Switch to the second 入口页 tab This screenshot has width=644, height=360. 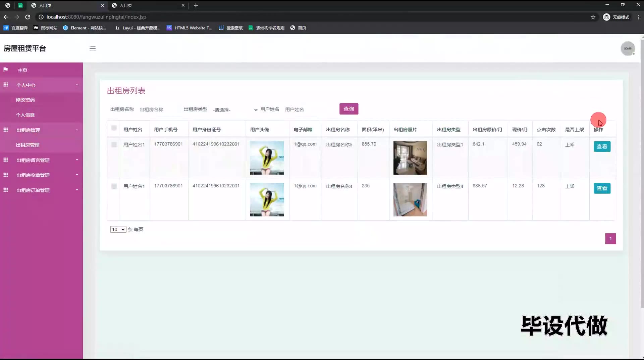click(x=148, y=5)
